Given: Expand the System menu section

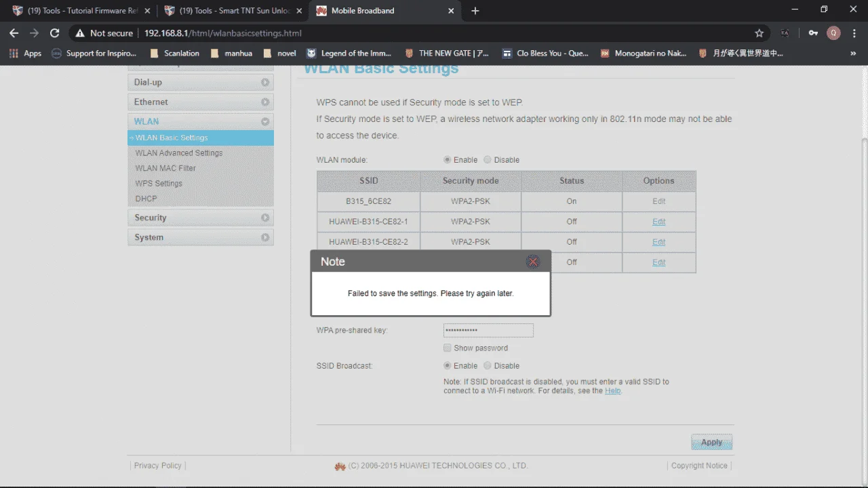Looking at the screenshot, I should click(265, 238).
